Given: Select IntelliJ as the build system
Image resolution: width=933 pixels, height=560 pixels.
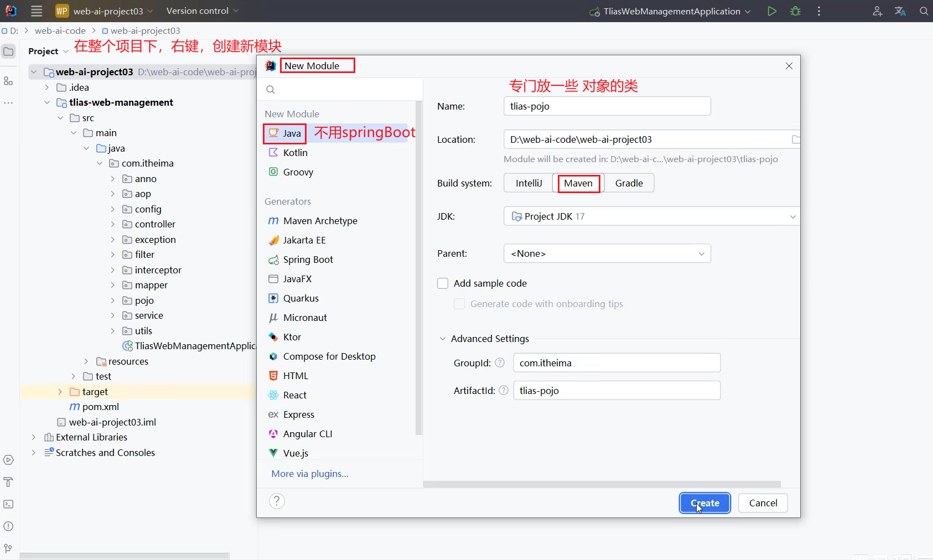Looking at the screenshot, I should (528, 183).
